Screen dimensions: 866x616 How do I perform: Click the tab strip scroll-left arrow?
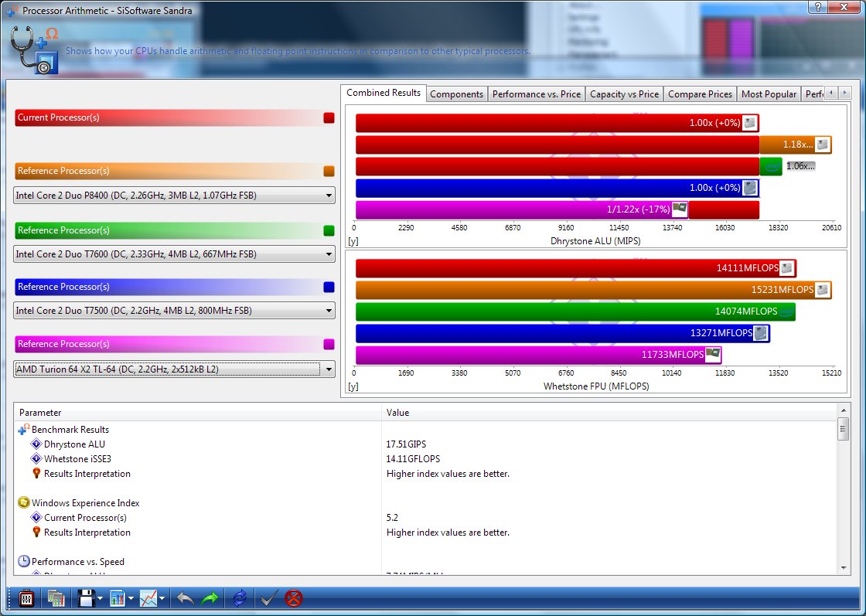(x=830, y=94)
